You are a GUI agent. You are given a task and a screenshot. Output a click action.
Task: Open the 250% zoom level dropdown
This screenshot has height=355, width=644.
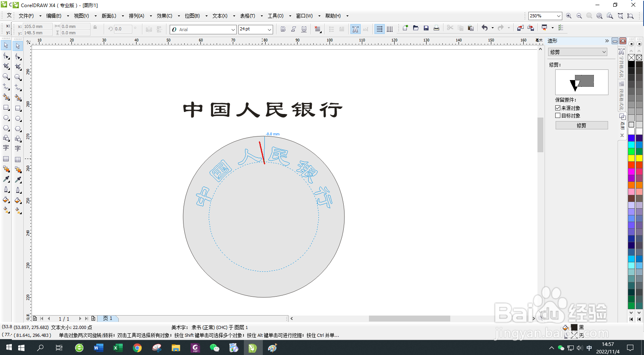tap(559, 16)
